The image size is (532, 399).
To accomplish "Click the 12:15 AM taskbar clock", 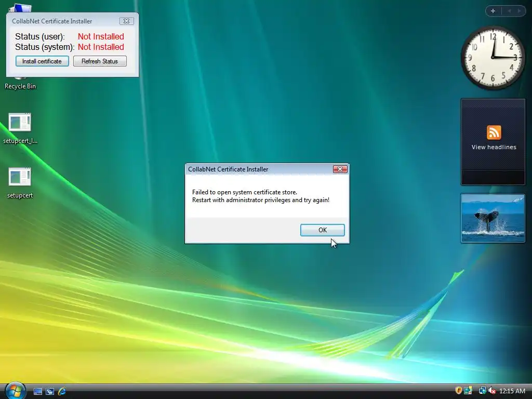I will point(512,391).
